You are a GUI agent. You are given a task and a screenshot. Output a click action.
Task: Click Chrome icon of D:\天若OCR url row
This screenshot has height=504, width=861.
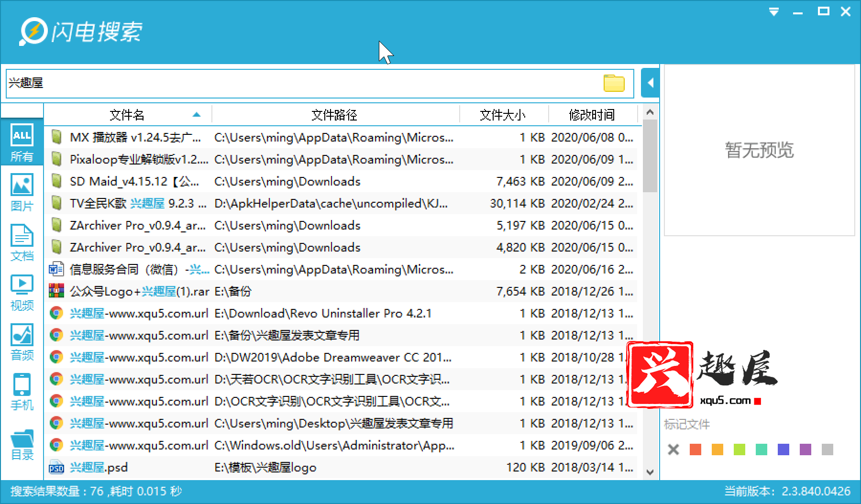(x=56, y=379)
